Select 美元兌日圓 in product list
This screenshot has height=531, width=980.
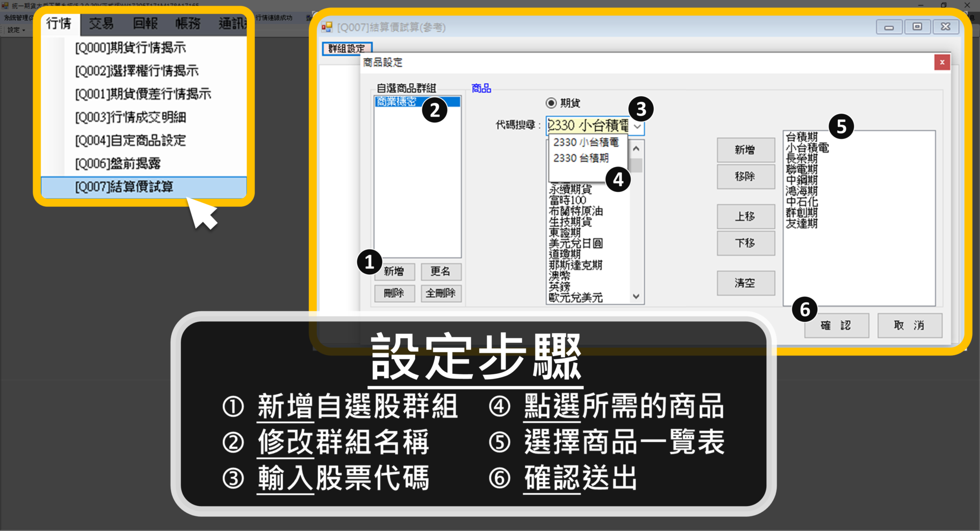(576, 243)
